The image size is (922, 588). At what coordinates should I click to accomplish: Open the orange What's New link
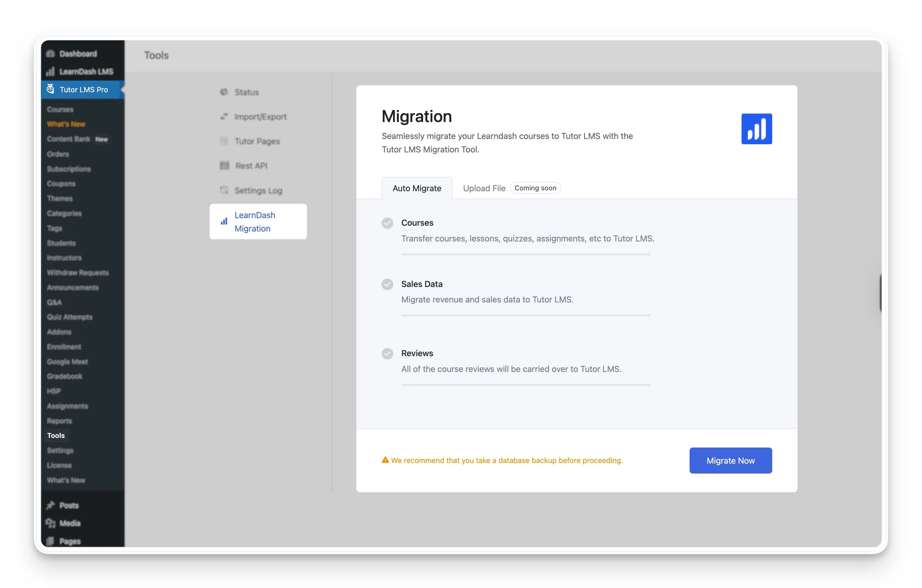pos(66,124)
